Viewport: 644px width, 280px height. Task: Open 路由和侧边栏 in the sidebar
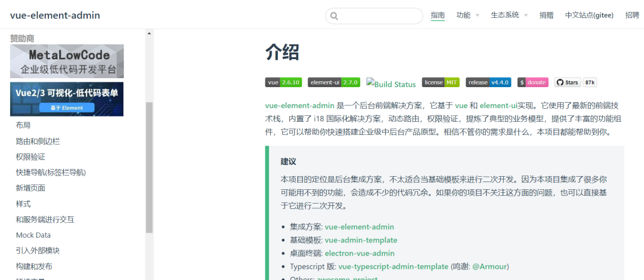point(38,141)
